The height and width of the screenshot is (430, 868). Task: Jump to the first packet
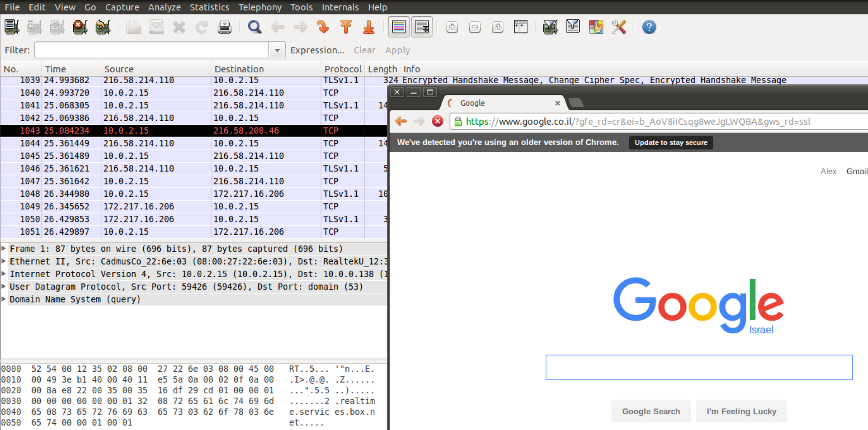346,27
